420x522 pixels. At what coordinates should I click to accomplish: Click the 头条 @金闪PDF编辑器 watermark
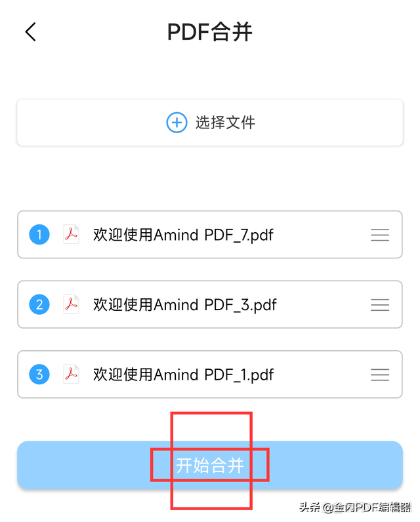tap(355, 508)
